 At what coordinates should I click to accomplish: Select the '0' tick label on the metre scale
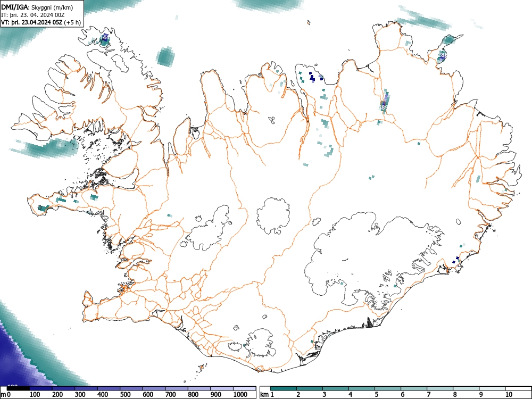coord(9,395)
